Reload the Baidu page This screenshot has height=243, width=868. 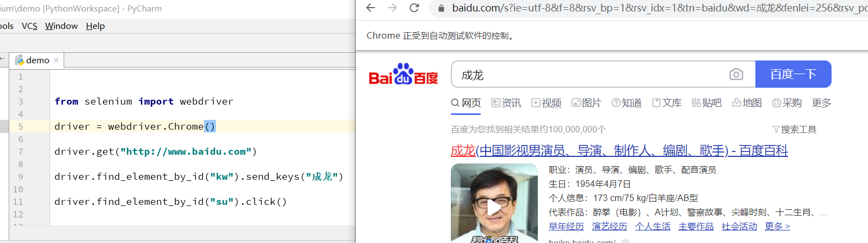coord(414,8)
